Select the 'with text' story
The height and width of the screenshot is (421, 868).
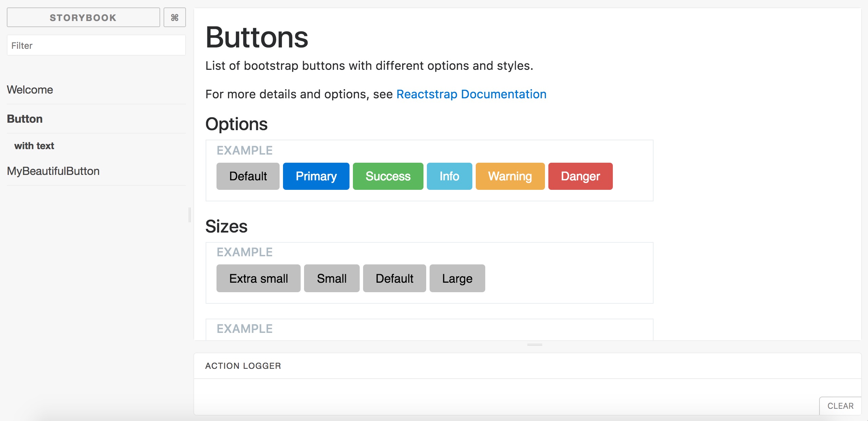coord(34,146)
